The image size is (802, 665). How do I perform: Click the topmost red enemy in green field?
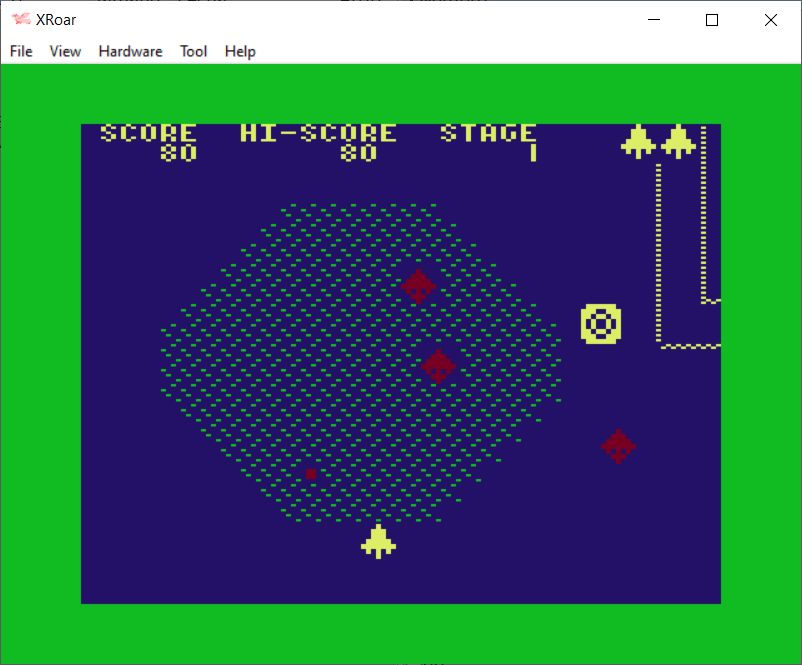[418, 286]
